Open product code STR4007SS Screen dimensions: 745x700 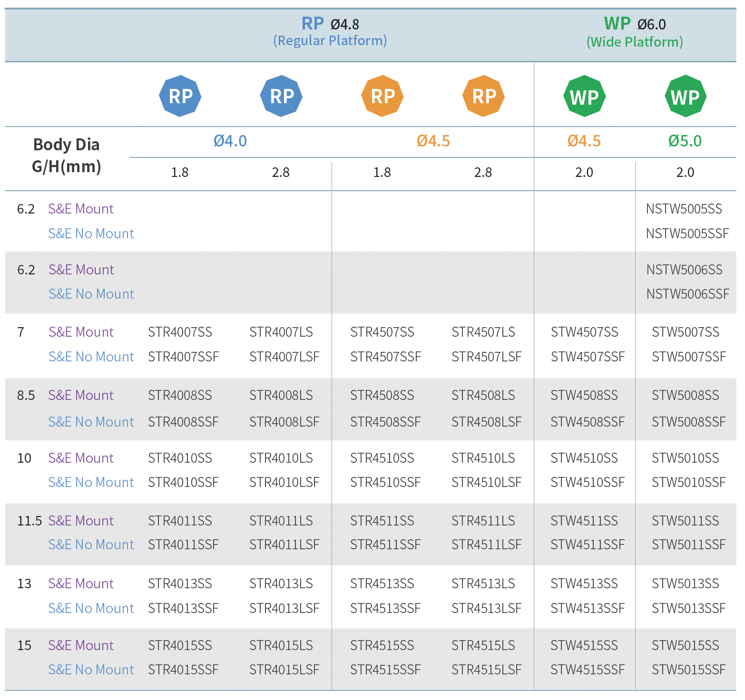click(x=180, y=332)
